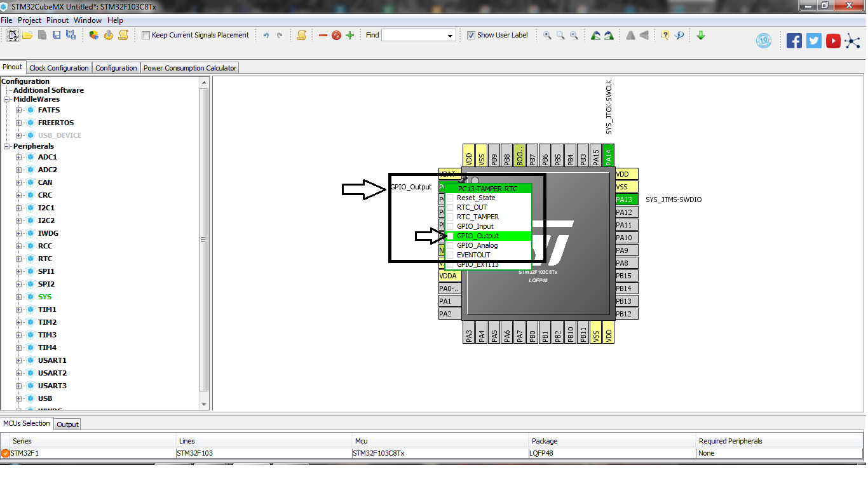Expand the RCC peripheral node
868x488 pixels.
tap(19, 246)
